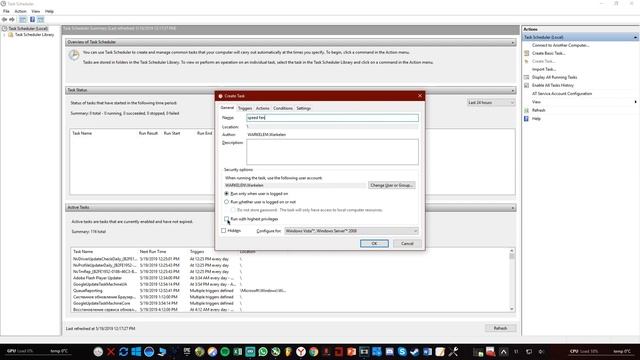
Task: Open the Last 24 hours dropdown
Action: coord(491,102)
